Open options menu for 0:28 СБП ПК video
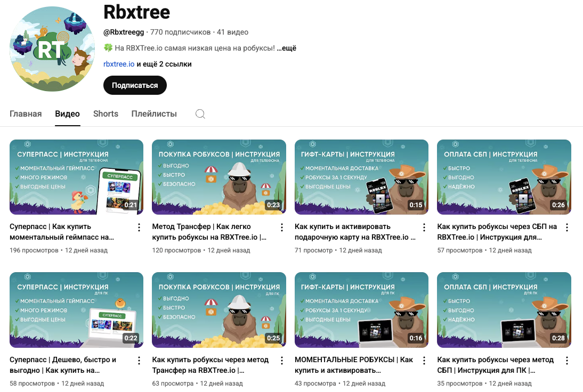583x392 pixels. 566,361
